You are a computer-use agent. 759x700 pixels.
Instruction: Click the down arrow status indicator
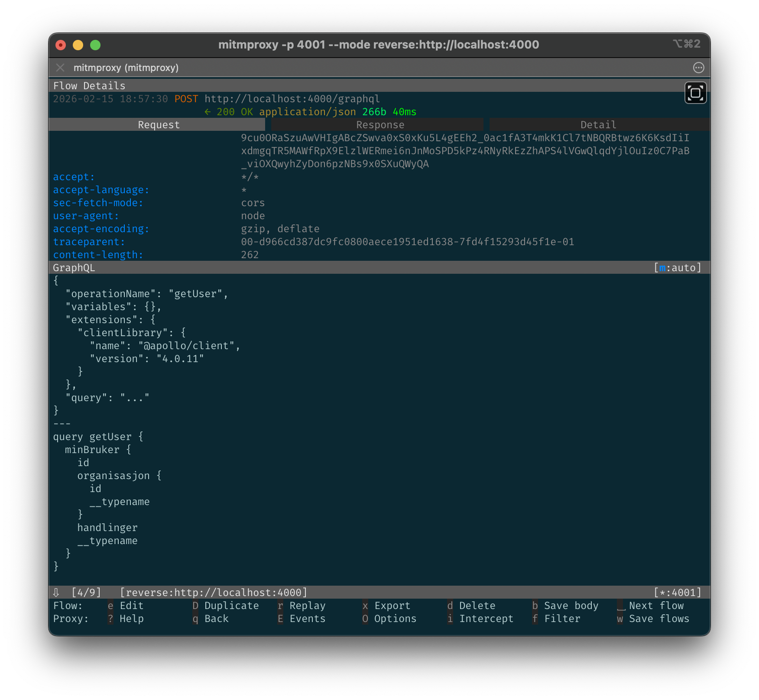56,592
